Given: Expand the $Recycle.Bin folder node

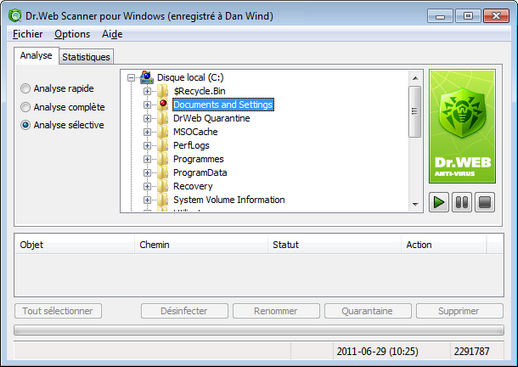Looking at the screenshot, I should [x=147, y=91].
